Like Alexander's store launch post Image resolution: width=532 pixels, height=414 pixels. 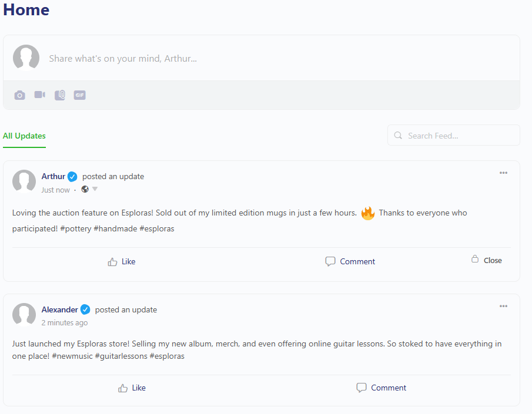pyautogui.click(x=132, y=388)
